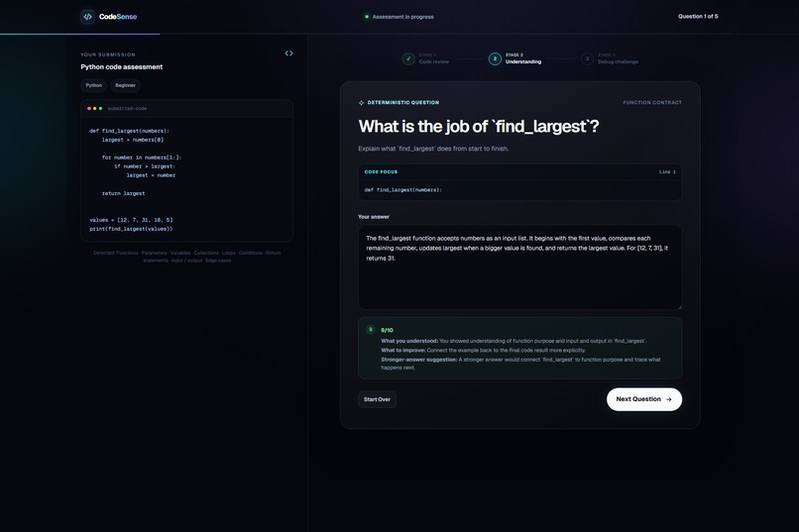Viewport: 799px width, 532px height.
Task: Click the instruction Explain what find_largest does
Action: click(433, 149)
